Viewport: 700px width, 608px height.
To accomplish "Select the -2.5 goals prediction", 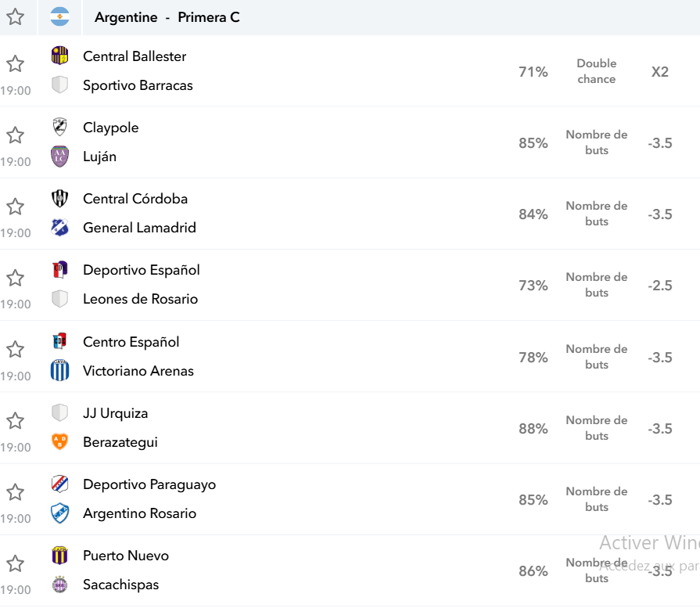I will click(660, 286).
